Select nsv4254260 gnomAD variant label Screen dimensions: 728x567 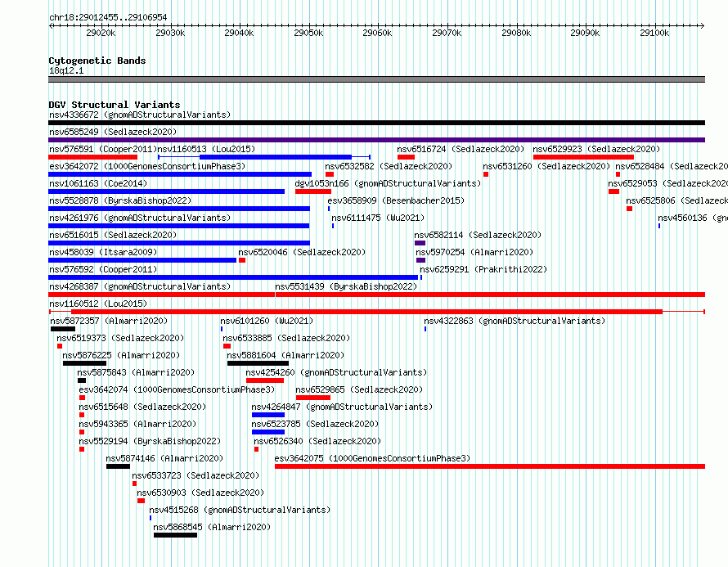click(336, 372)
